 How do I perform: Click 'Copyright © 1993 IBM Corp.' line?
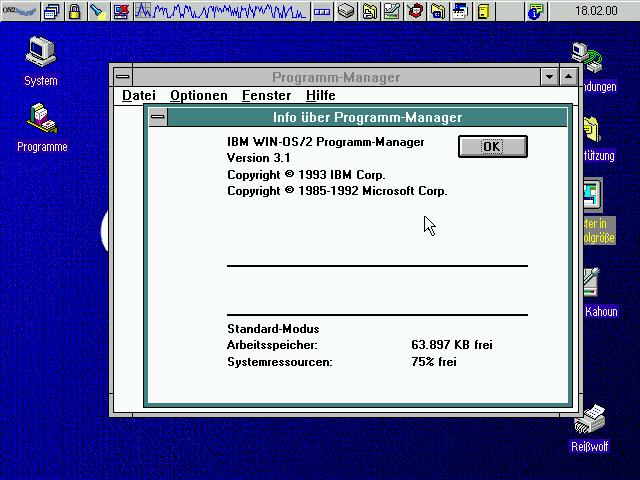pos(306,175)
